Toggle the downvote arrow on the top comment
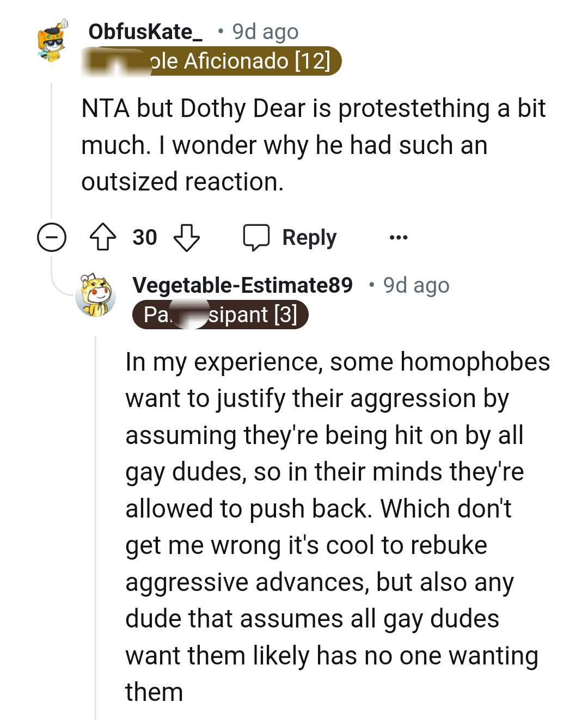 (x=186, y=238)
